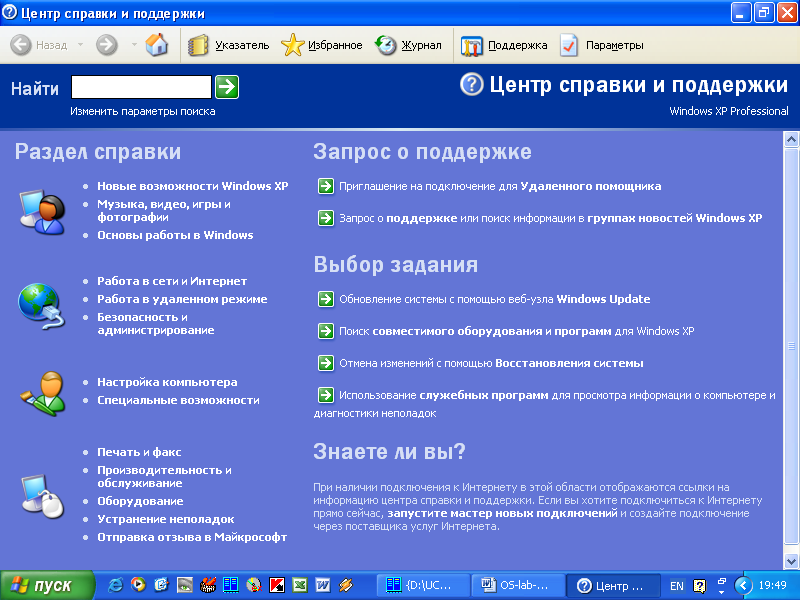
Task: Open Избранное favorites
Action: tap(321, 45)
